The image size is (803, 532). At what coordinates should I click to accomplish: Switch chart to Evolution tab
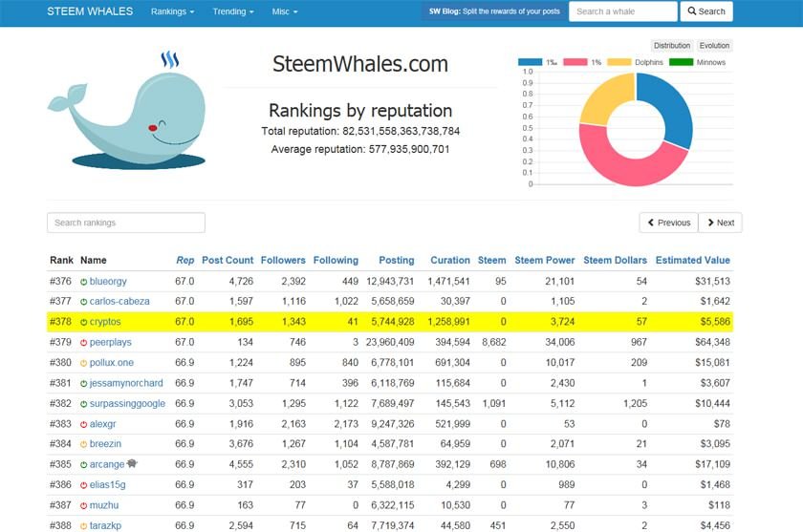pos(714,46)
